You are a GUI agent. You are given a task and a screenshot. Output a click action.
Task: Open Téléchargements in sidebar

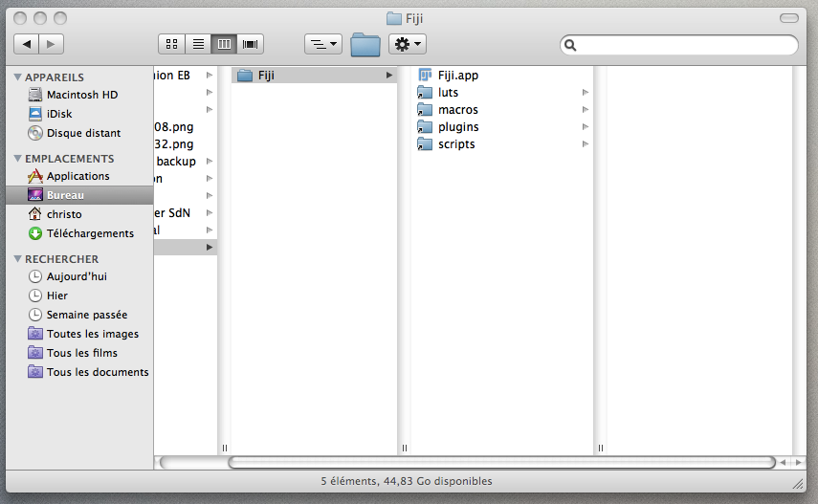point(79,233)
